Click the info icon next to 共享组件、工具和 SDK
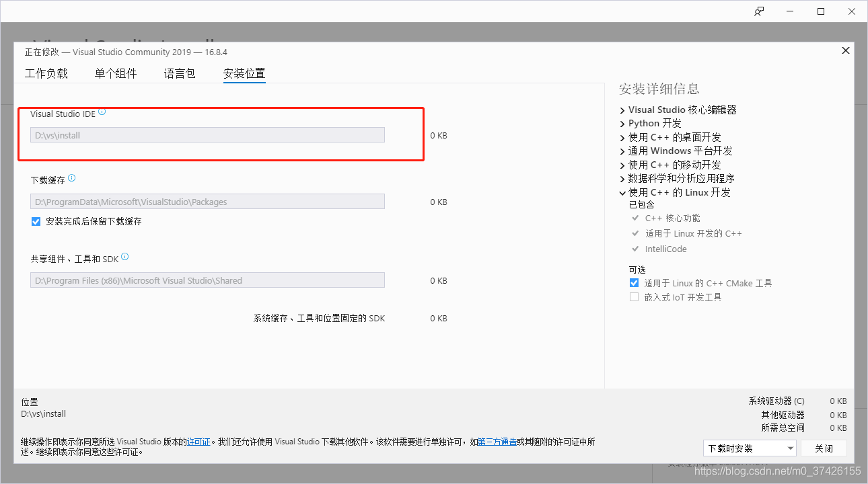 coord(125,257)
